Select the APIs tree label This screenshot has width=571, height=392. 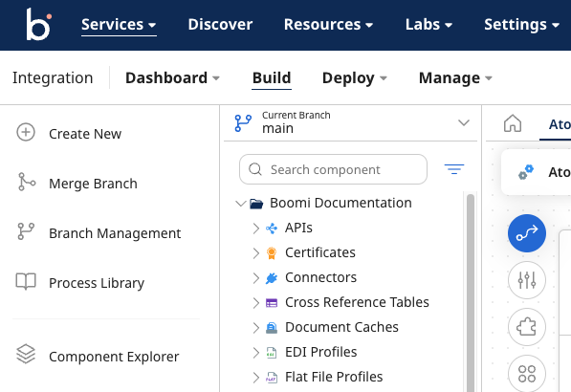[x=298, y=228]
